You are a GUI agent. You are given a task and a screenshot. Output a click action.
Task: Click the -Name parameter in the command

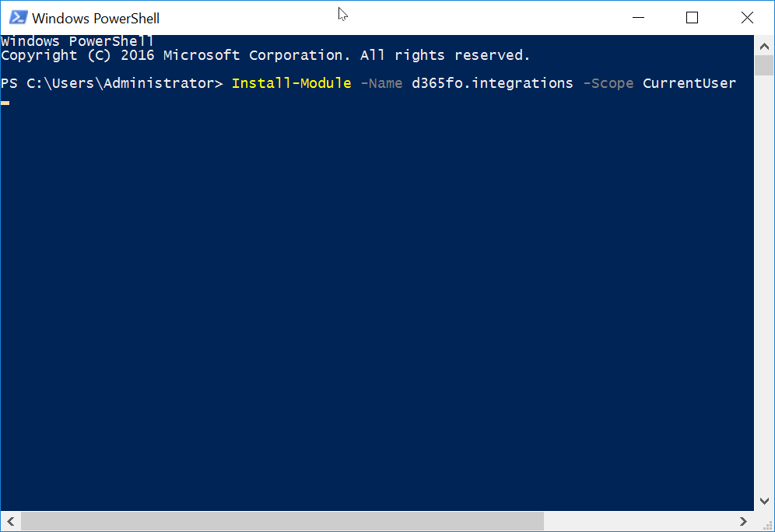tap(381, 82)
